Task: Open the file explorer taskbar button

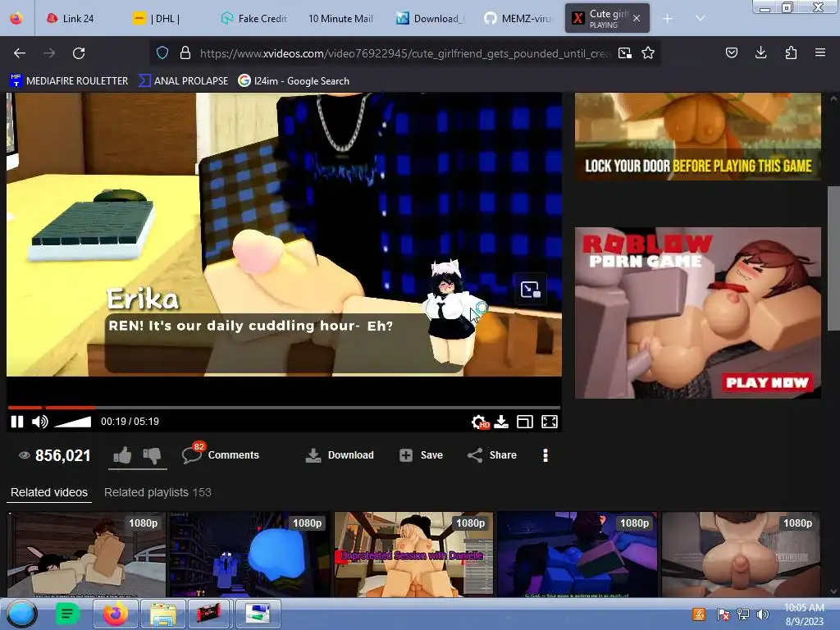Action: click(x=163, y=614)
